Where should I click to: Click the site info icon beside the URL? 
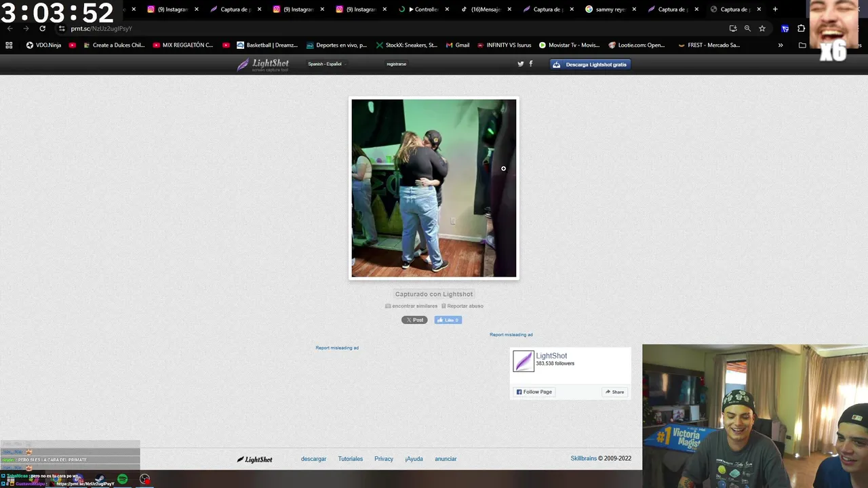[x=62, y=28]
